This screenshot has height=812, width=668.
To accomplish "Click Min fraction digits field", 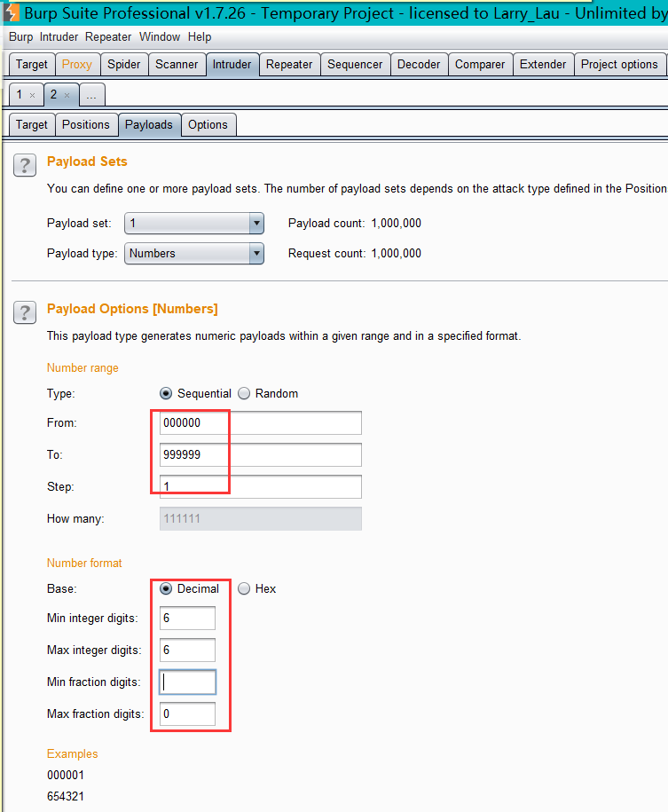I will [x=187, y=682].
